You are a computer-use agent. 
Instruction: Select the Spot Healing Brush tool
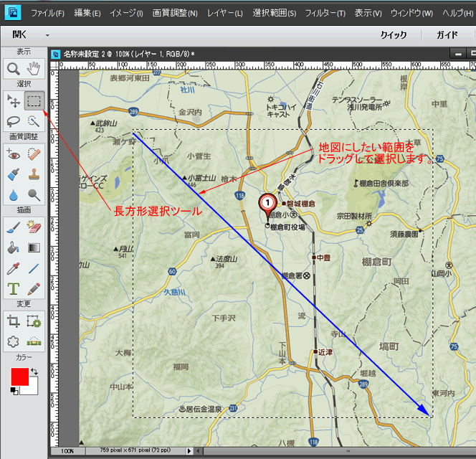click(x=34, y=154)
